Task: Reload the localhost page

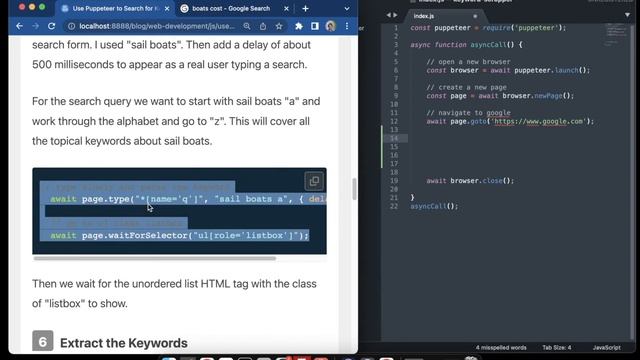Action: [51, 26]
